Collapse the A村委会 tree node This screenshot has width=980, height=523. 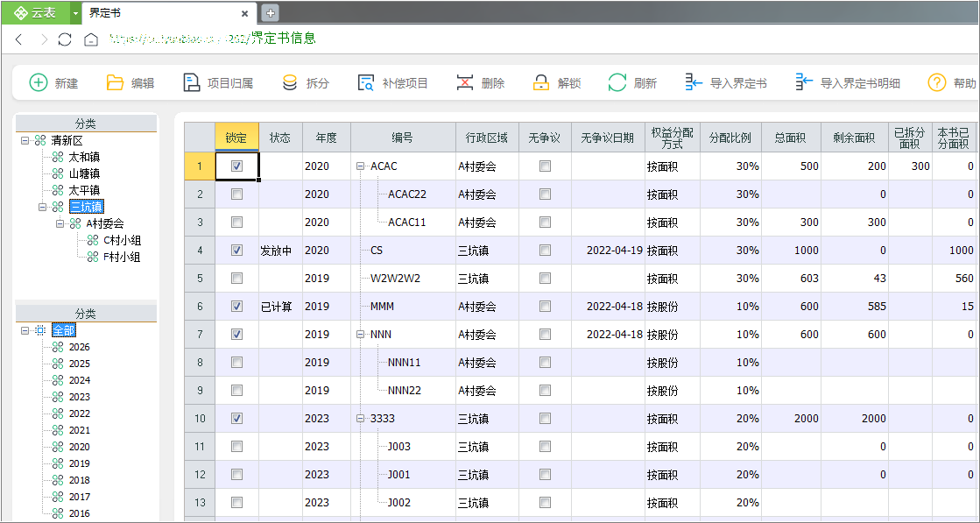click(60, 223)
